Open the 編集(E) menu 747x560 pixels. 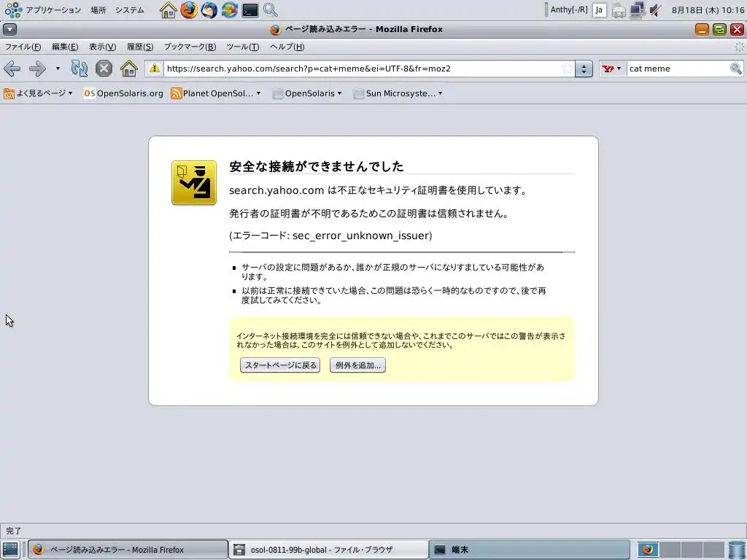(x=65, y=47)
